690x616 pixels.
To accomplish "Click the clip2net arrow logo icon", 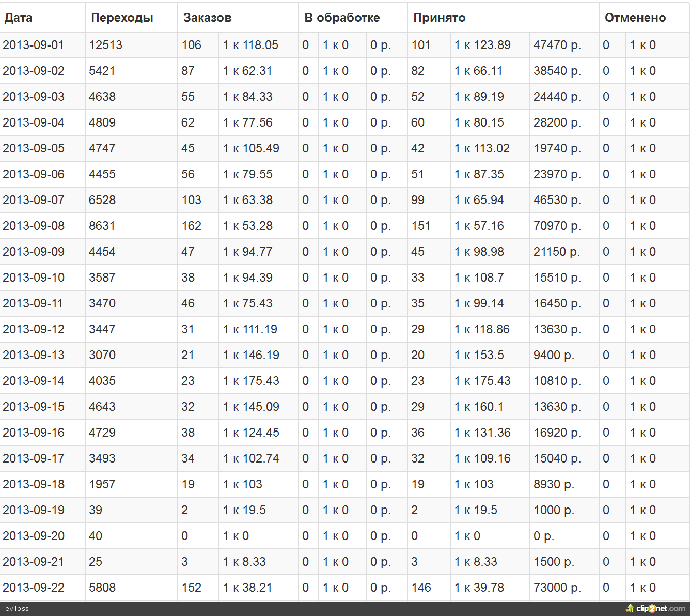I will tap(630, 608).
